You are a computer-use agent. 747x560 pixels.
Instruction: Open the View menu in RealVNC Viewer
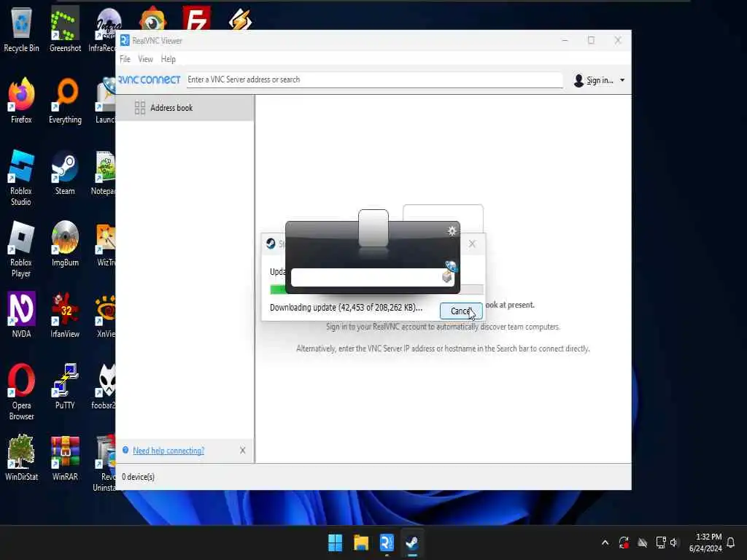(145, 59)
